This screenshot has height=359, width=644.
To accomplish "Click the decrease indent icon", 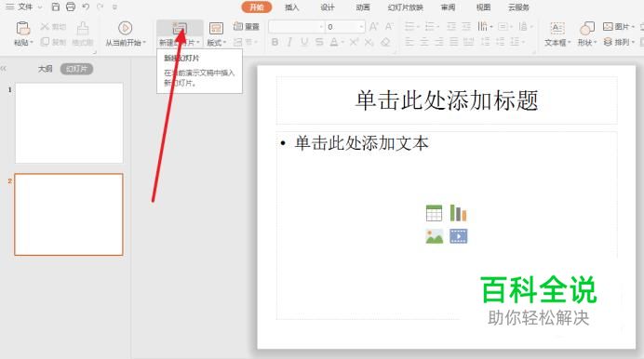I will 451,27.
